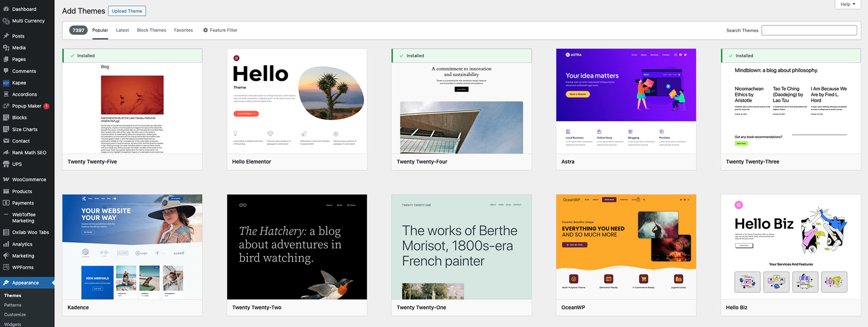Image resolution: width=868 pixels, height=327 pixels.
Task: Click the Popup Maker notification badge
Action: click(x=46, y=106)
